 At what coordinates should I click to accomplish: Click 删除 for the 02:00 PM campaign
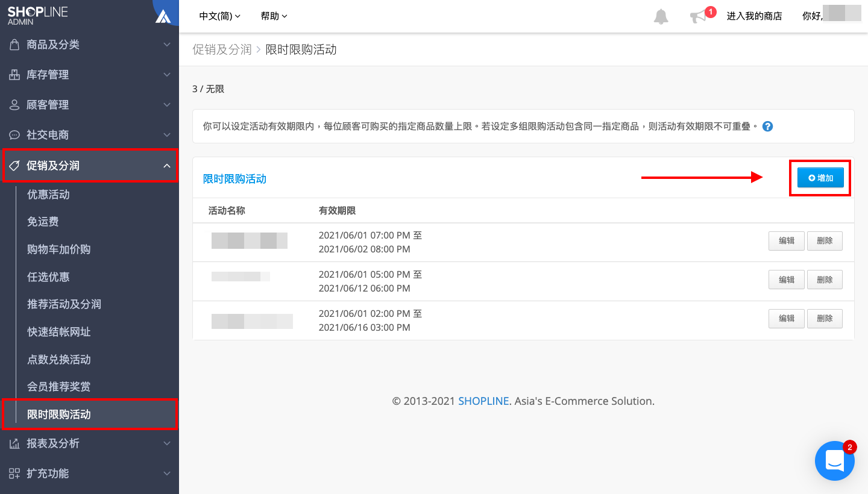tap(825, 318)
